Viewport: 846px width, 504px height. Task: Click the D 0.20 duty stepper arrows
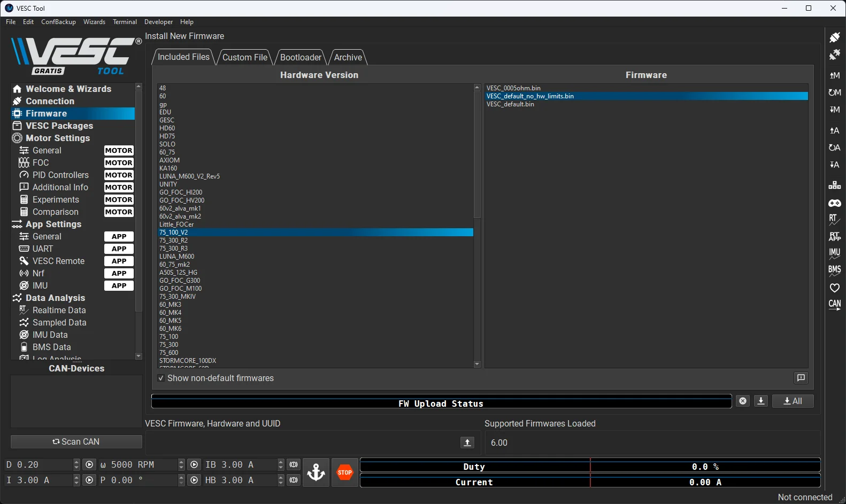(76, 465)
